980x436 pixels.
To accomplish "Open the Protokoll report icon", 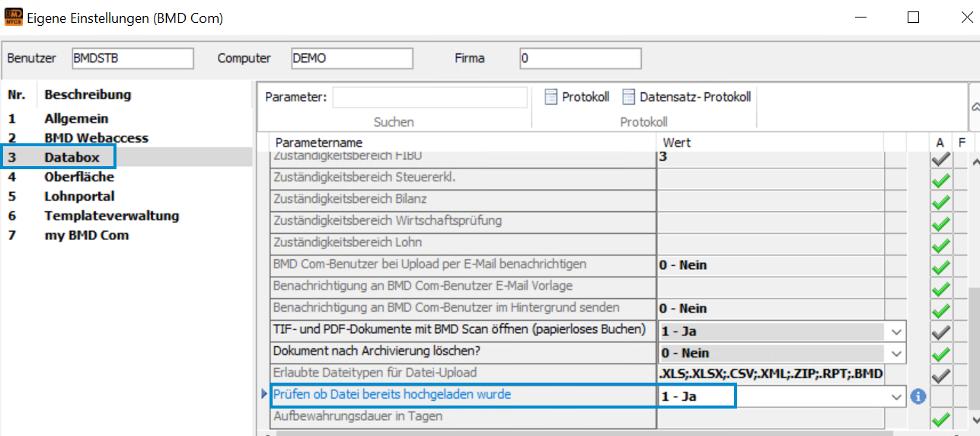I will point(551,97).
